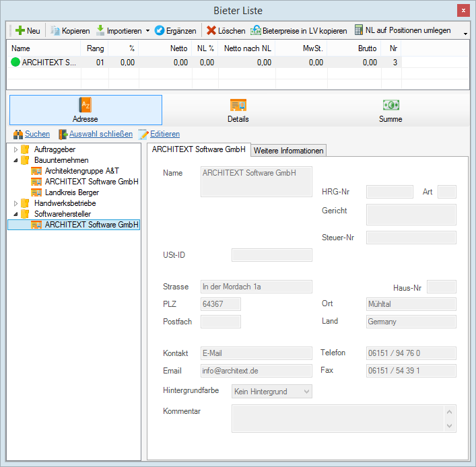Image resolution: width=476 pixels, height=467 pixels.
Task: Click the Steuer-Nr field
Action: tap(411, 238)
